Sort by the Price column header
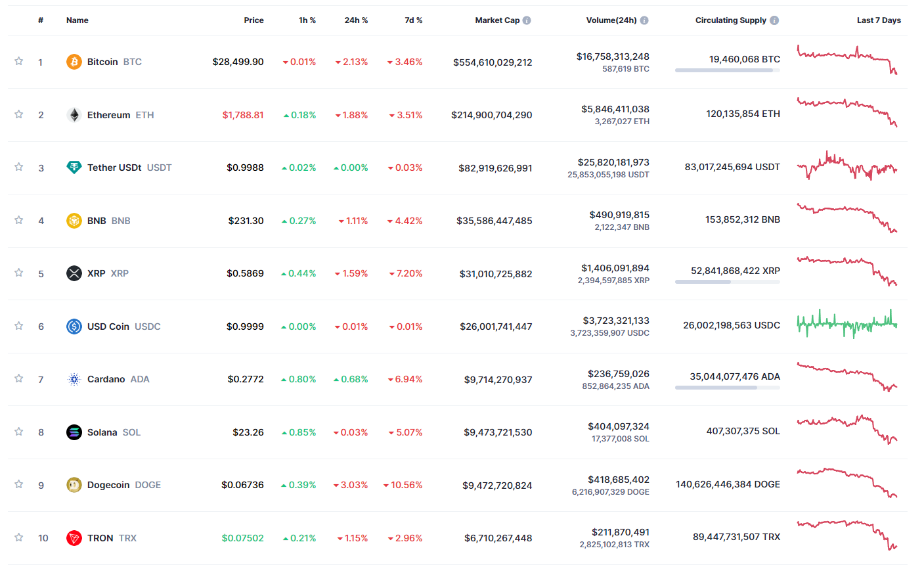This screenshot has height=565, width=924. click(253, 20)
